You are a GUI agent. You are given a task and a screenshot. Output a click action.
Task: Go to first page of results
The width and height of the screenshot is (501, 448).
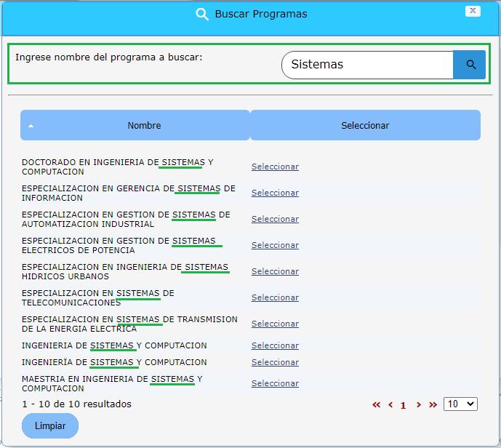[x=376, y=405]
